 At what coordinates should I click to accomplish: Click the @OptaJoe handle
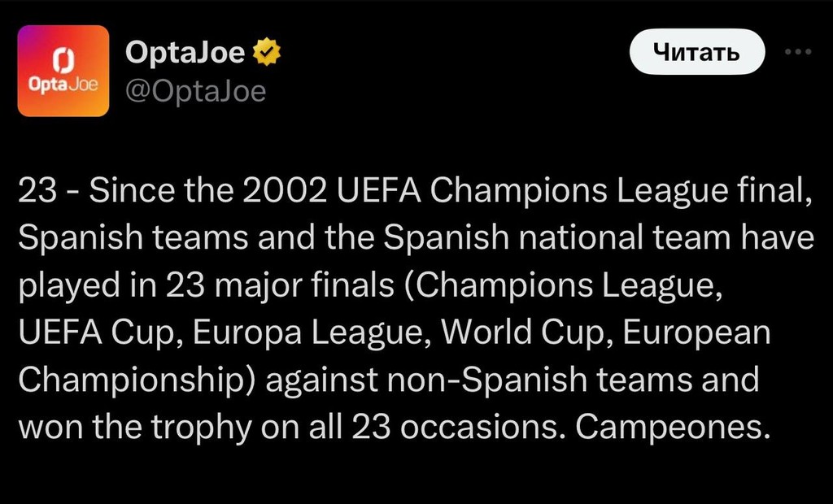coord(195,91)
